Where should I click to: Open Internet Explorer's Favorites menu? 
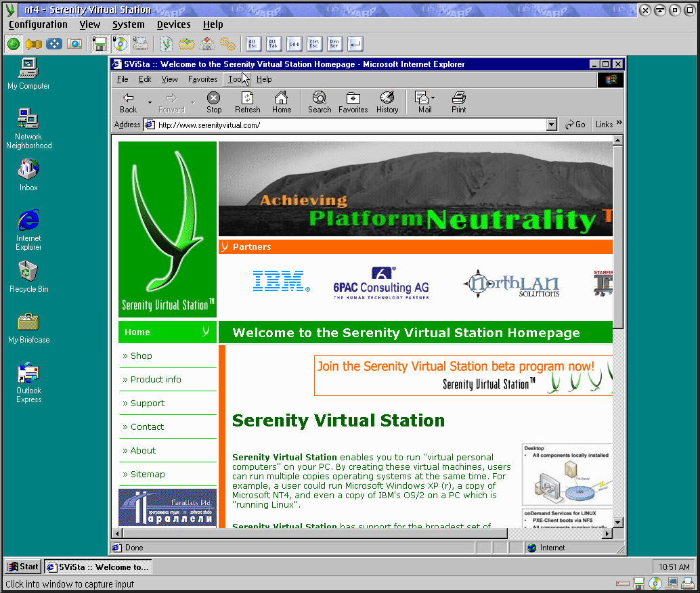(x=202, y=79)
